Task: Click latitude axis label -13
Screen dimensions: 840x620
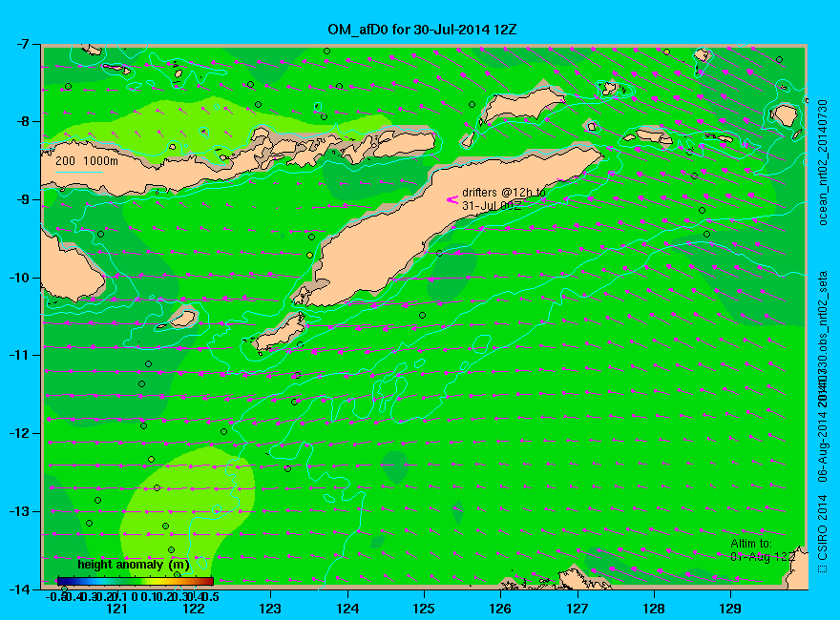Action: pyautogui.click(x=19, y=511)
